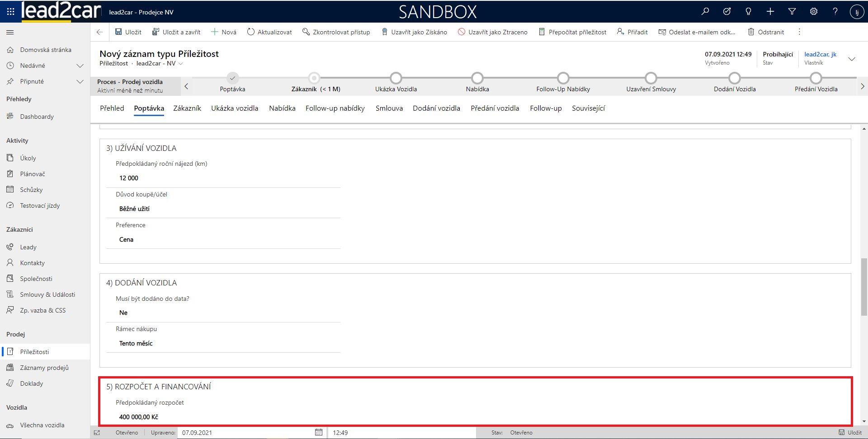
Task: Expand the Připnuté section in sidebar
Action: 80,81
